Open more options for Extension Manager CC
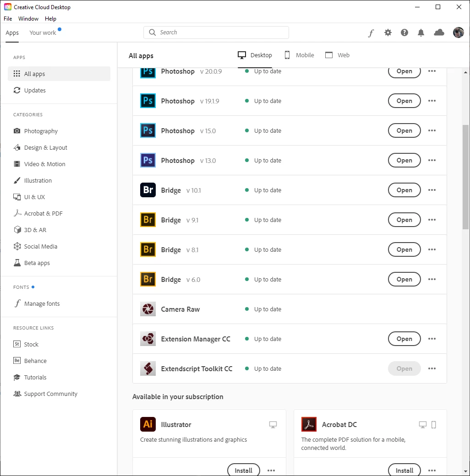The height and width of the screenshot is (476, 470). 432,339
